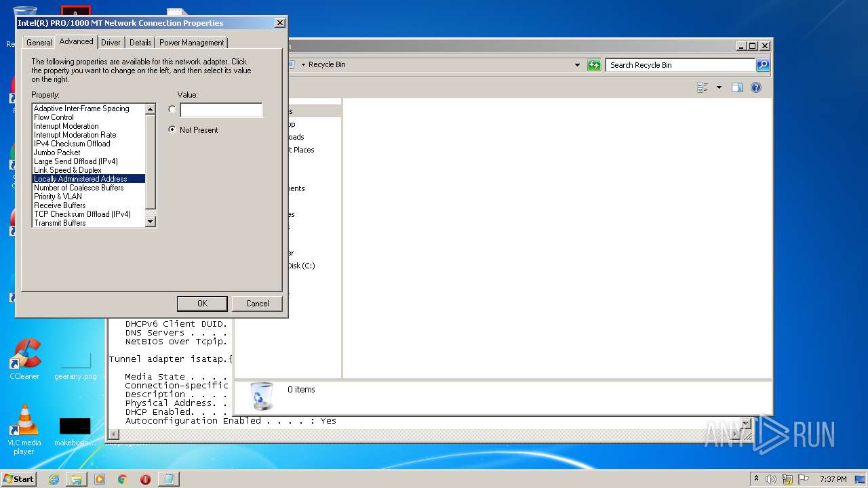The height and width of the screenshot is (488, 868).
Task: Click the green Refresh button in Explorer
Action: [x=594, y=65]
